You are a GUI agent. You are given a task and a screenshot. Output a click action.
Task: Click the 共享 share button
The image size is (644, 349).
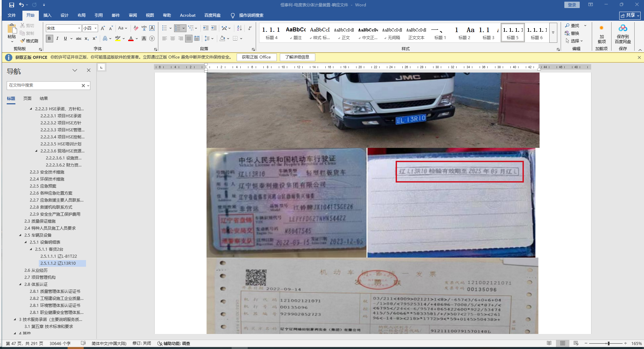click(630, 15)
